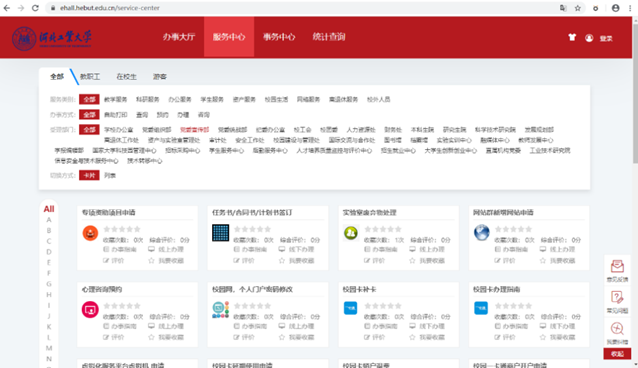638x368 pixels.
Task: Filter handling method by 自助打印
Action: [x=116, y=115]
